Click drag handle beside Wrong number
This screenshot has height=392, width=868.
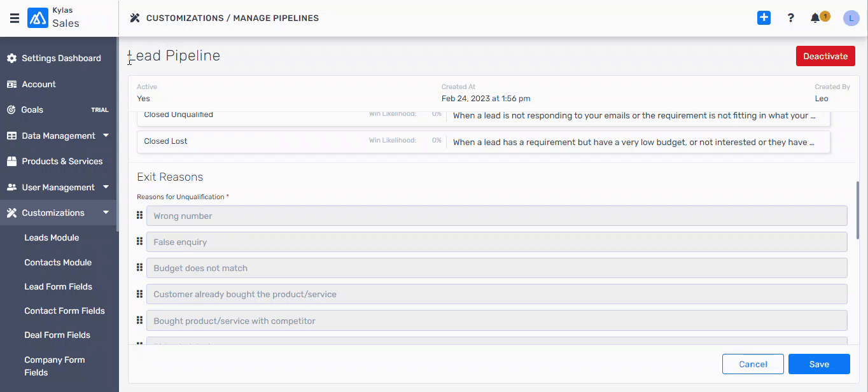[140, 215]
